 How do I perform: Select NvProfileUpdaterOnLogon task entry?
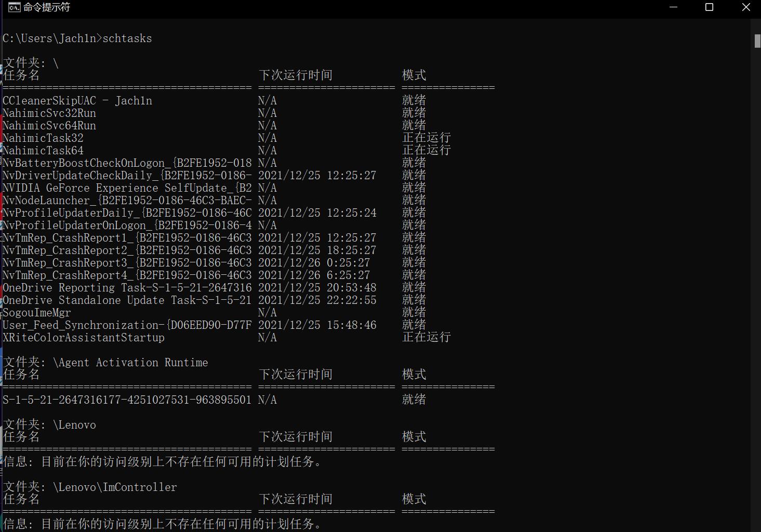click(x=127, y=225)
